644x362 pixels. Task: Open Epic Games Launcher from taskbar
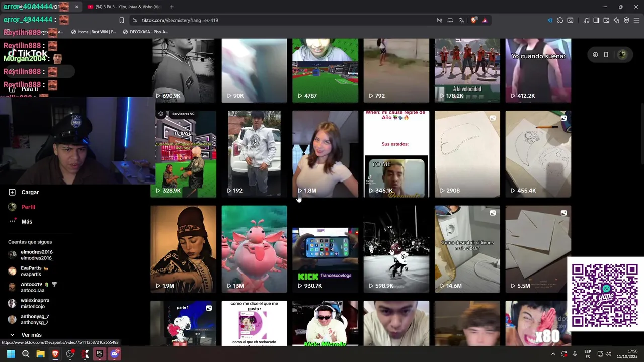pyautogui.click(x=100, y=354)
